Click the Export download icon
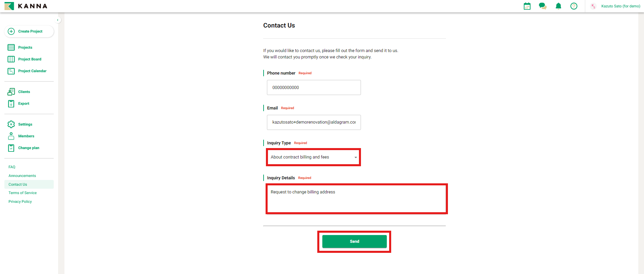This screenshot has width=644, height=274. (11, 103)
